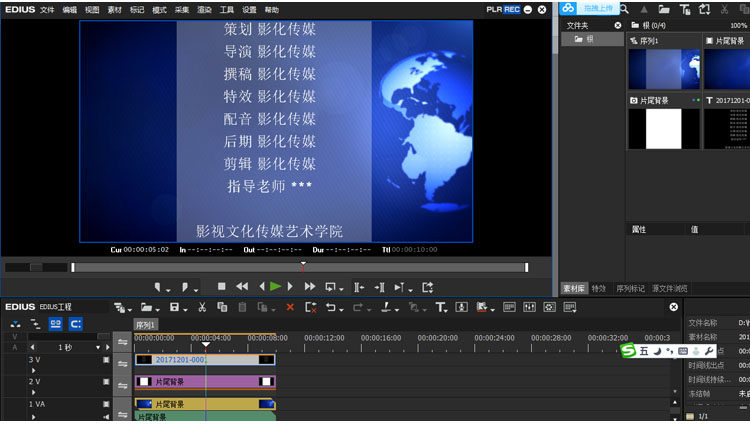Click the play current area icon
Screen dimensions: 750x425
point(399,287)
